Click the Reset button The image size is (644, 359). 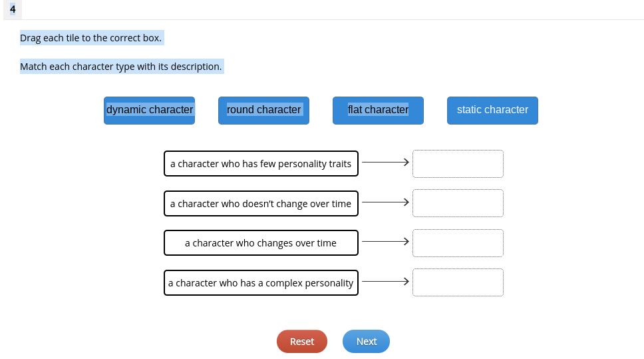302,341
